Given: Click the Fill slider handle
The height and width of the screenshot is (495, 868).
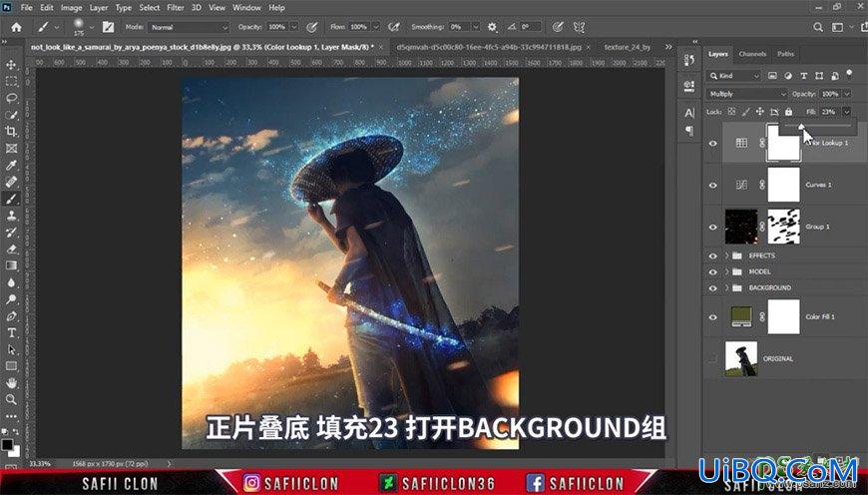Looking at the screenshot, I should click(x=801, y=128).
